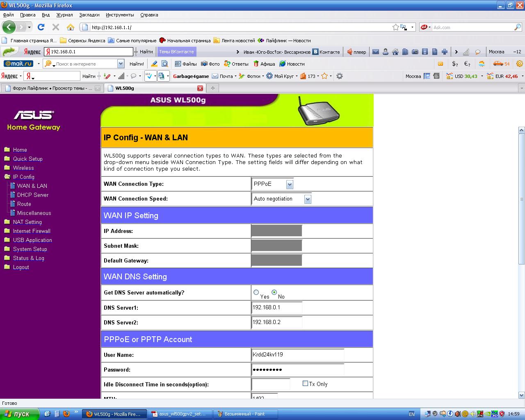525x420 pixels.
Task: Click the page vertical scrollbar thumb
Action: (522, 199)
